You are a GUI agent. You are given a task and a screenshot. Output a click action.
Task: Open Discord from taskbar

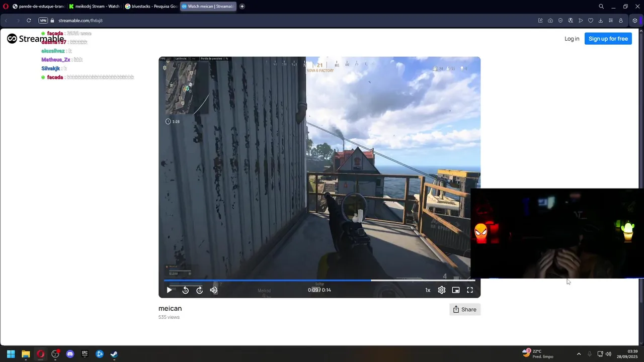point(70,354)
